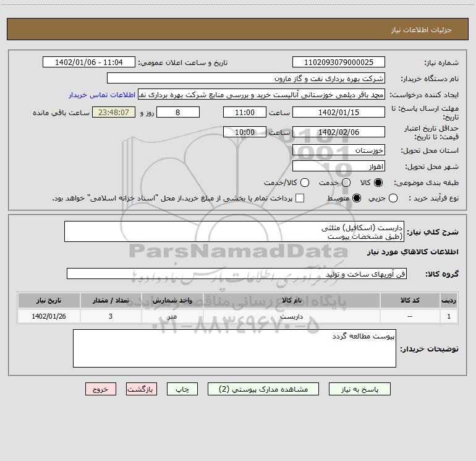The height and width of the screenshot is (461, 476).
Task: Click the request creator field مجد باقر دیلمی
Action: (261, 95)
